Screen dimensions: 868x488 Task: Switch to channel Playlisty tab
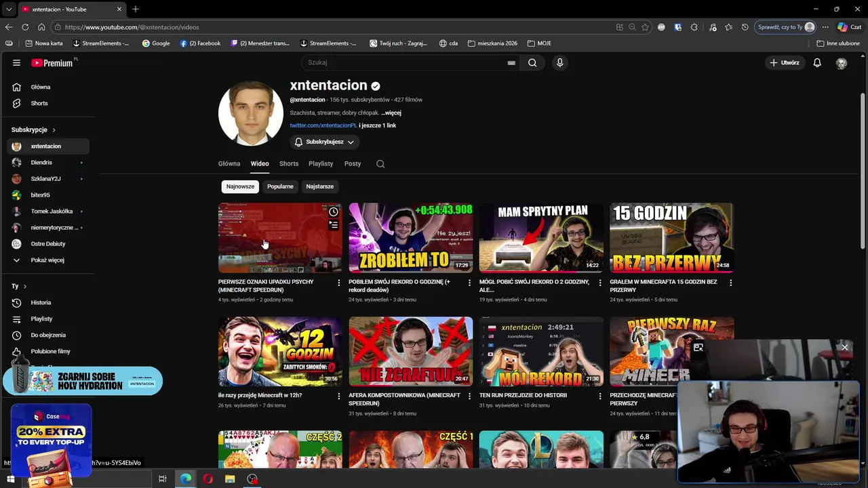(x=321, y=163)
